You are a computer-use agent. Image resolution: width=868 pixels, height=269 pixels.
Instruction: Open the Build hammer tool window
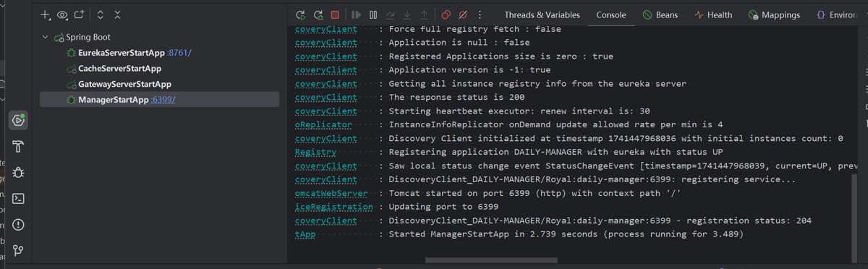point(18,147)
